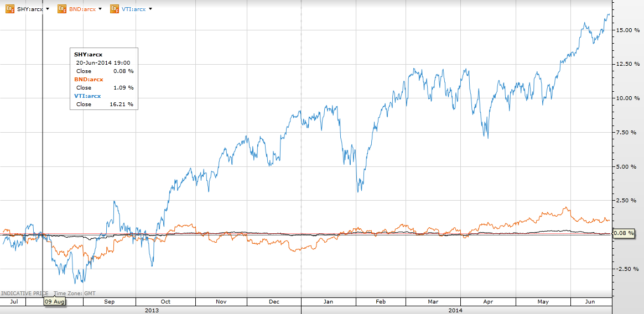
Task: Click the 0.08 % price label on axis
Action: (623, 233)
